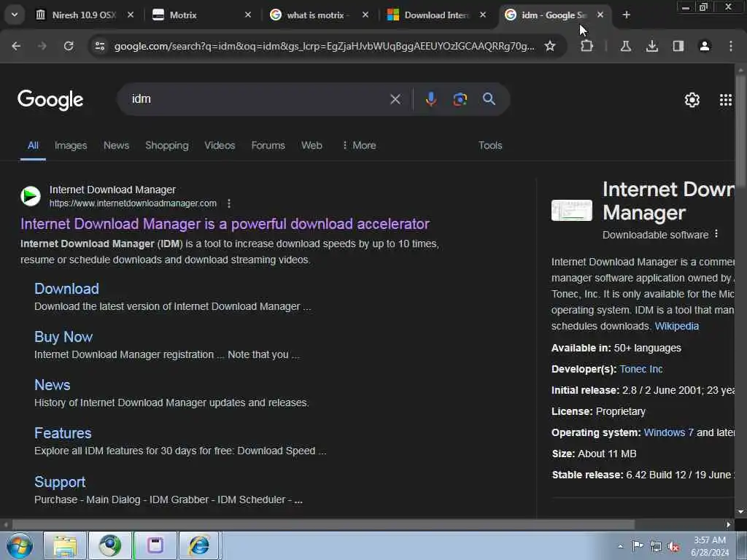Close the Download Internet tab
The height and width of the screenshot is (560, 747).
pyautogui.click(x=483, y=15)
